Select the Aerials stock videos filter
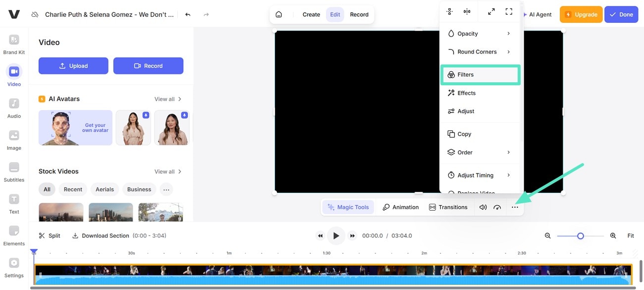The height and width of the screenshot is (290, 644). pyautogui.click(x=105, y=189)
